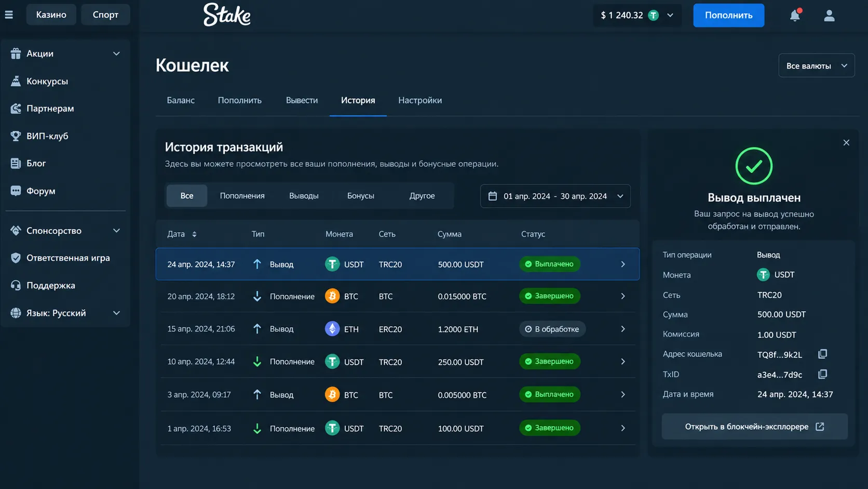
Task: Expand the 1 апр. USDT deposit chevron
Action: click(x=623, y=428)
